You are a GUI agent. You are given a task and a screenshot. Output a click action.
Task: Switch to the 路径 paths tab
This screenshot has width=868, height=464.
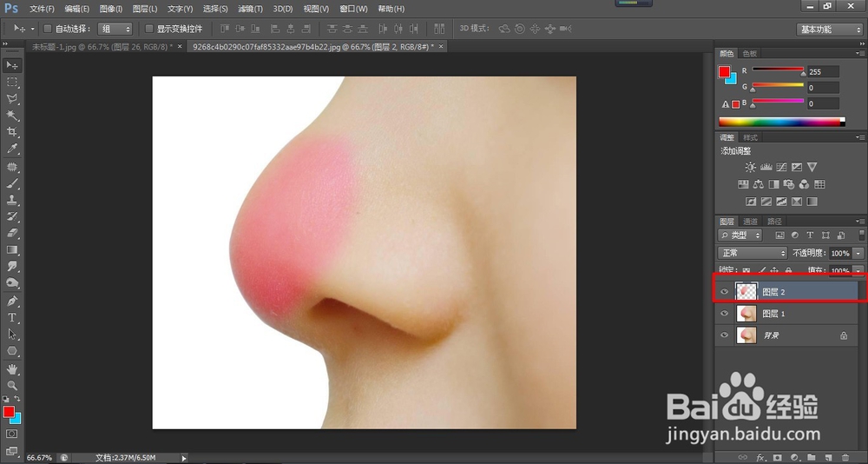coord(774,222)
